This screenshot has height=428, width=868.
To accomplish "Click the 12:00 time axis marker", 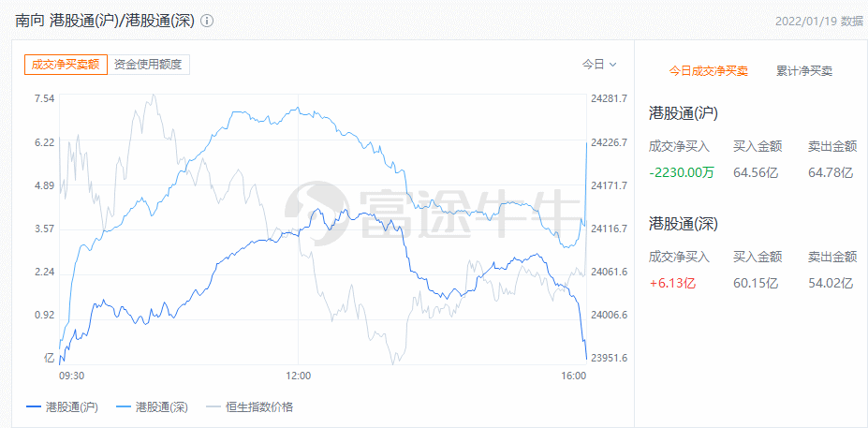I will coord(298,376).
